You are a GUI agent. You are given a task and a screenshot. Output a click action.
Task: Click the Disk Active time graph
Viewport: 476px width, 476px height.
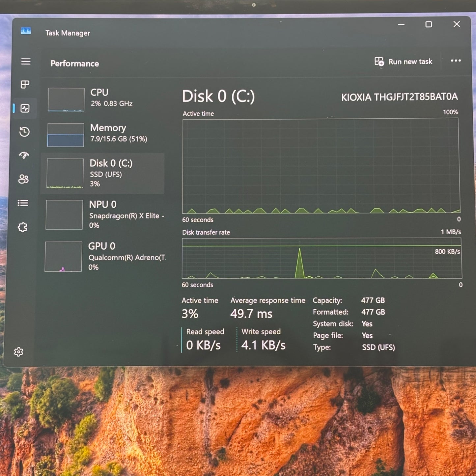coord(321,166)
